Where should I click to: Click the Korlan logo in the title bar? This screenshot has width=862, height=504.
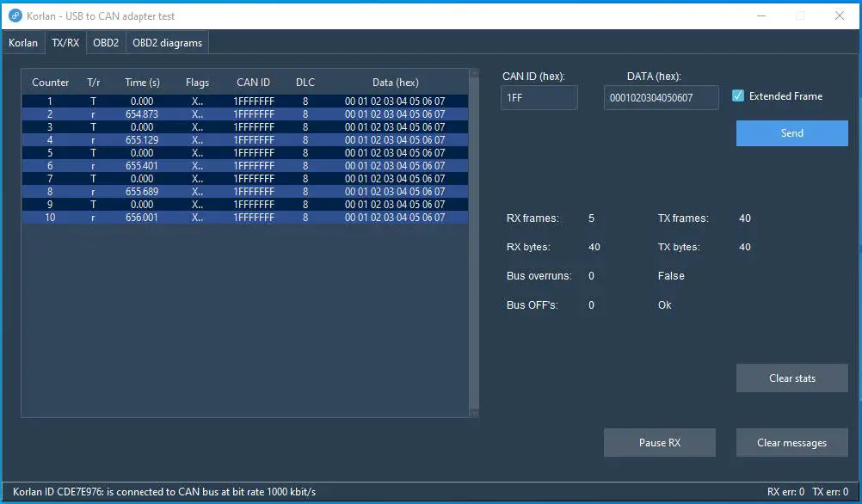pyautogui.click(x=13, y=15)
